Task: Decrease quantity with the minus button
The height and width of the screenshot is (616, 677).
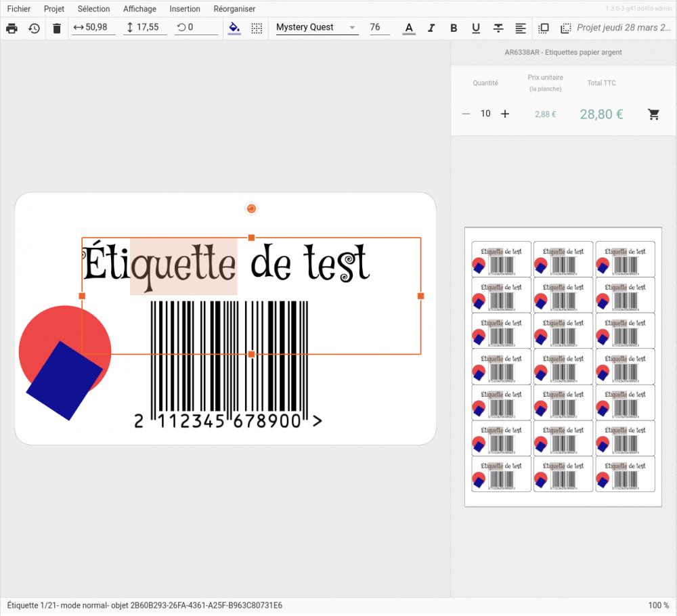Action: (466, 114)
